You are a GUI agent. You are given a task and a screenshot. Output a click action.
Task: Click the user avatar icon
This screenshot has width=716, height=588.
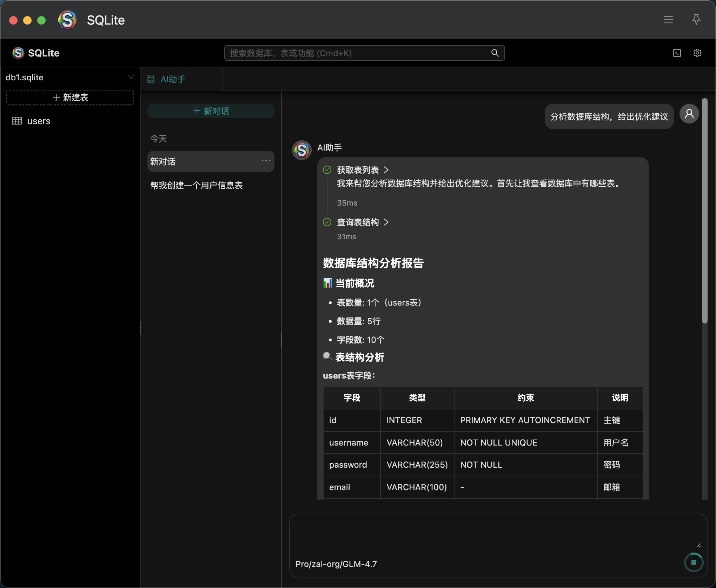click(689, 114)
